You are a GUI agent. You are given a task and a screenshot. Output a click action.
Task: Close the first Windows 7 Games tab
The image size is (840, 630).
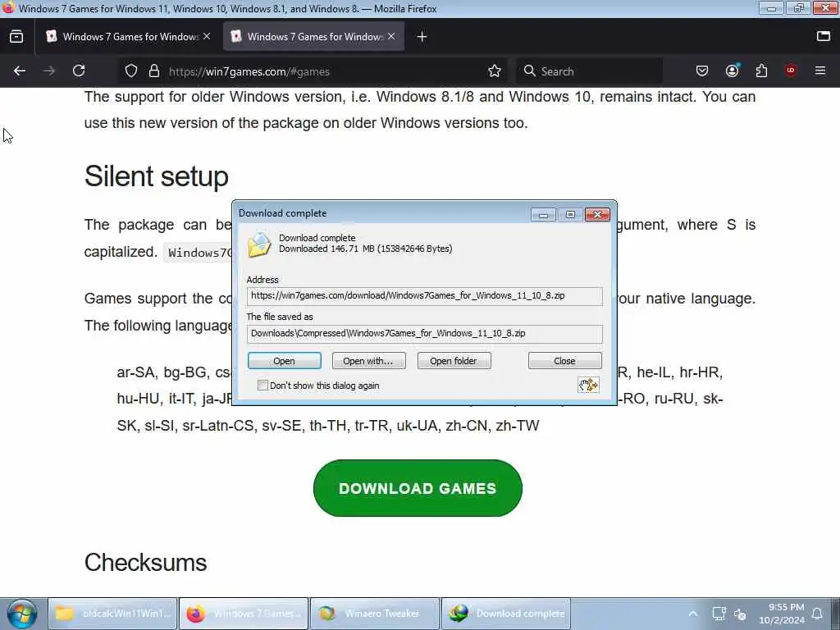pos(207,36)
